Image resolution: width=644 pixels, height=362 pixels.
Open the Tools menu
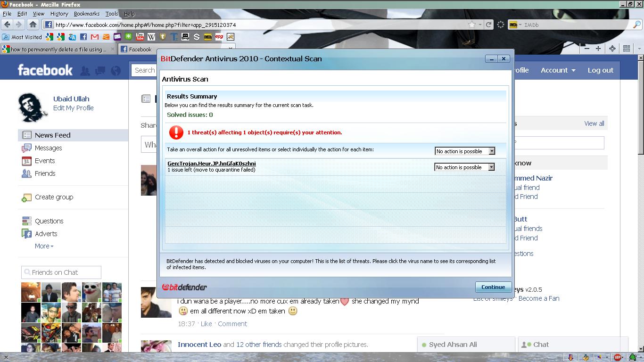(112, 14)
